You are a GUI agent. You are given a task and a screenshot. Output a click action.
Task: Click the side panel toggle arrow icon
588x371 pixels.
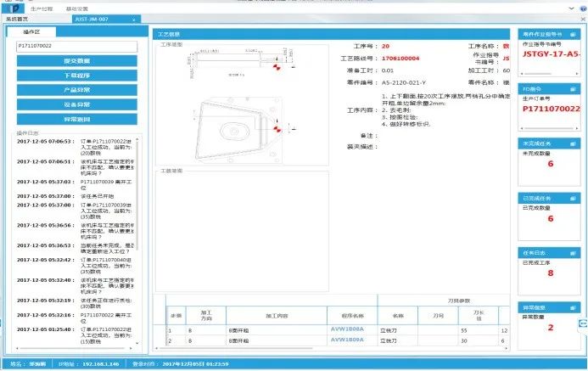[x=583, y=324]
